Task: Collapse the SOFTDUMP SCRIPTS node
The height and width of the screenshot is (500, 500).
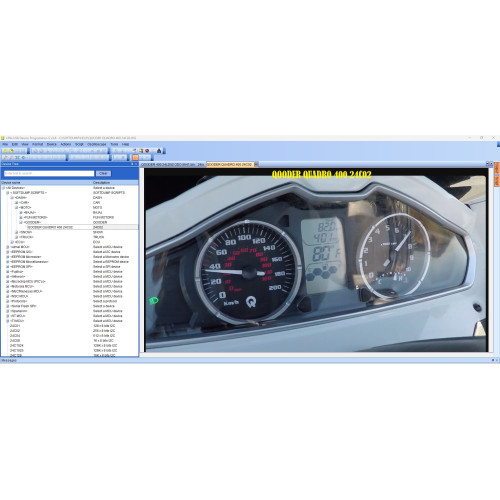Action: [7, 193]
